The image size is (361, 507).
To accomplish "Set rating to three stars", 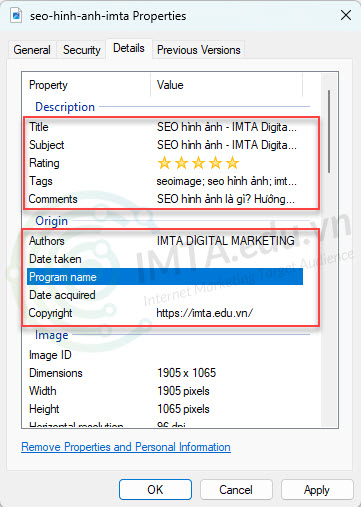I will tap(198, 163).
